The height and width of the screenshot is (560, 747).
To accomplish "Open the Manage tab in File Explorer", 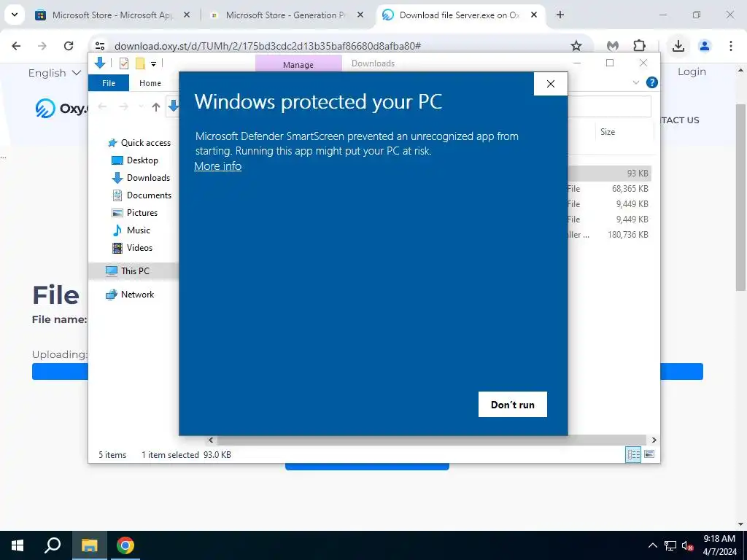I will coord(298,64).
